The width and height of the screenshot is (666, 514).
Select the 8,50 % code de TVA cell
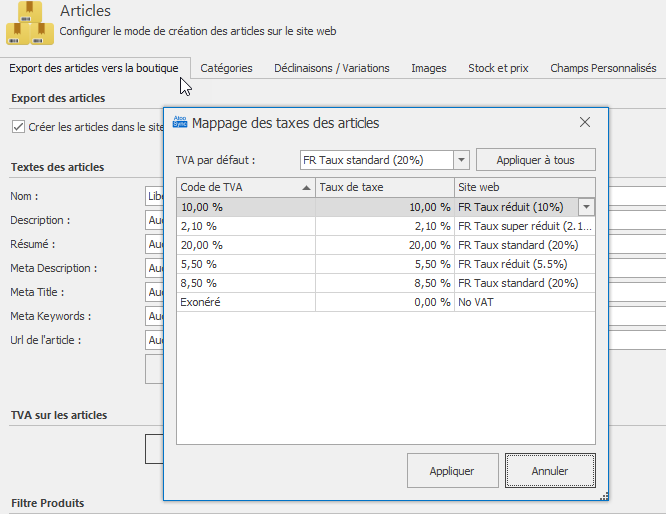246,283
